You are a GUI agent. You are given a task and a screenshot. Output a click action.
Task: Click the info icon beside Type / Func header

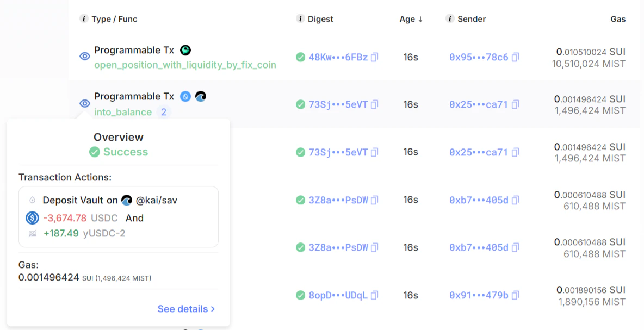coord(84,19)
